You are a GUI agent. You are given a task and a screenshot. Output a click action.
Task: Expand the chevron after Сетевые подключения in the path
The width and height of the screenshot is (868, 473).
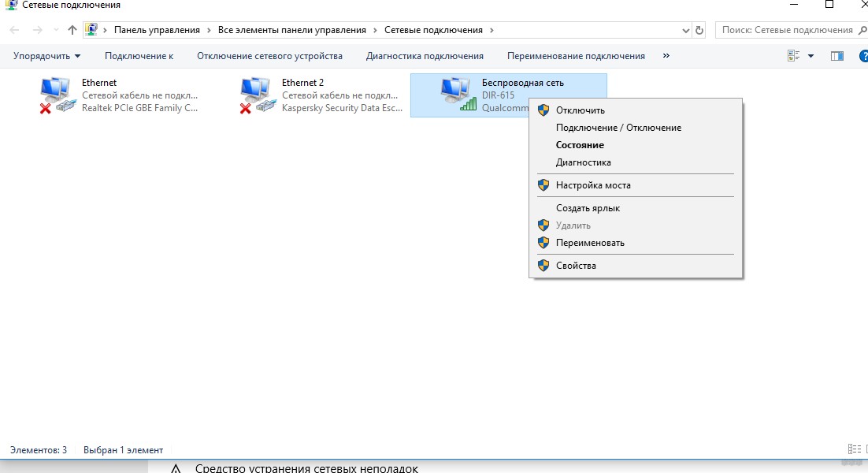[491, 30]
